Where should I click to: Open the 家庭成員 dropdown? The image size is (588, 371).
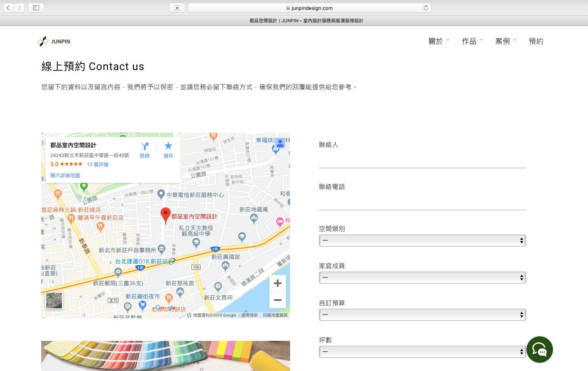(422, 278)
